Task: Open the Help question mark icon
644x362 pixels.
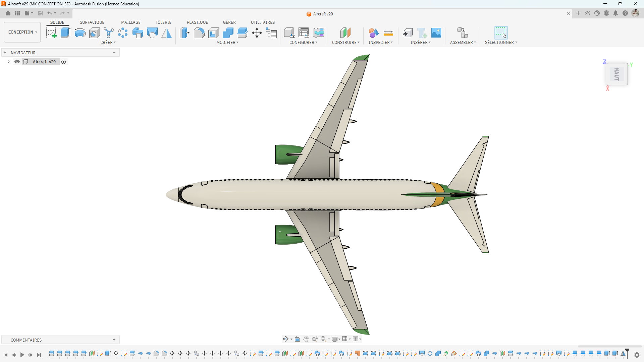Action: (x=625, y=13)
